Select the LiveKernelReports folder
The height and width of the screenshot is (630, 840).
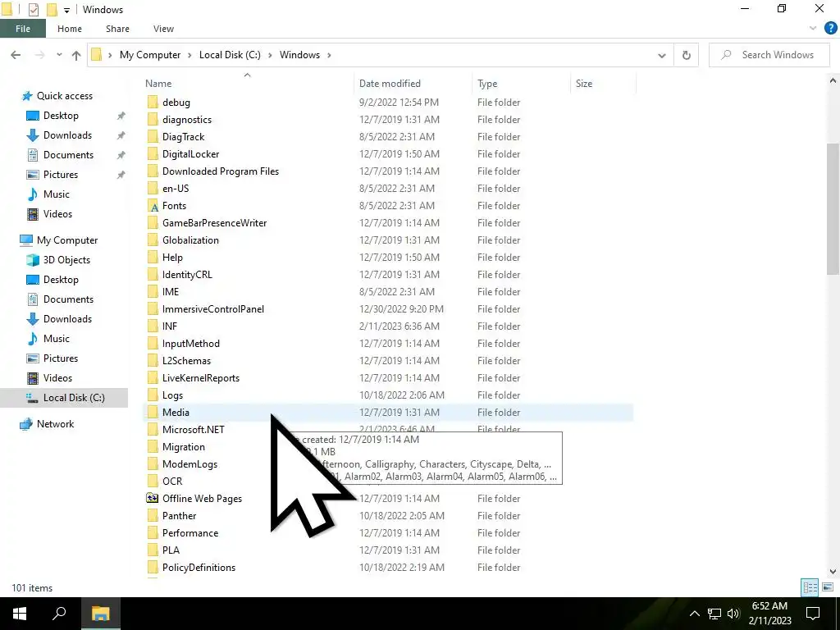(201, 377)
